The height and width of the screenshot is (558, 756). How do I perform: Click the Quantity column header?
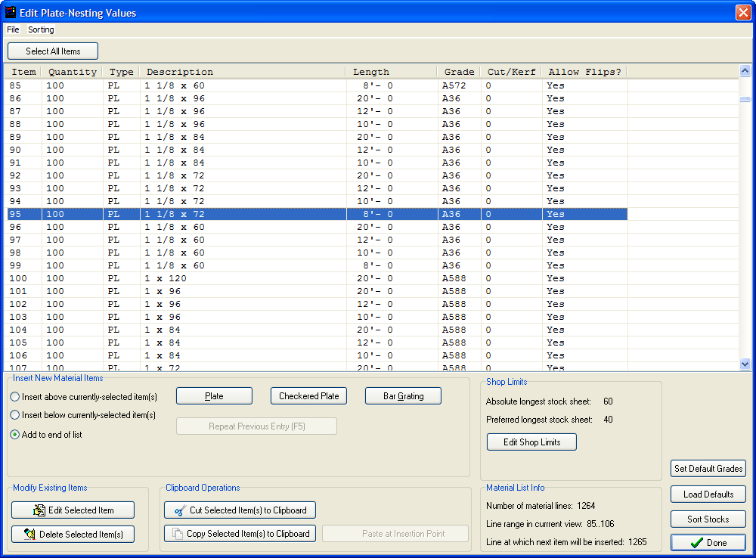pyautogui.click(x=73, y=72)
